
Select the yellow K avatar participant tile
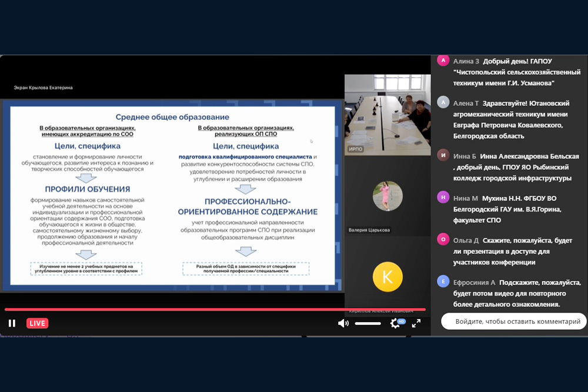click(x=387, y=276)
